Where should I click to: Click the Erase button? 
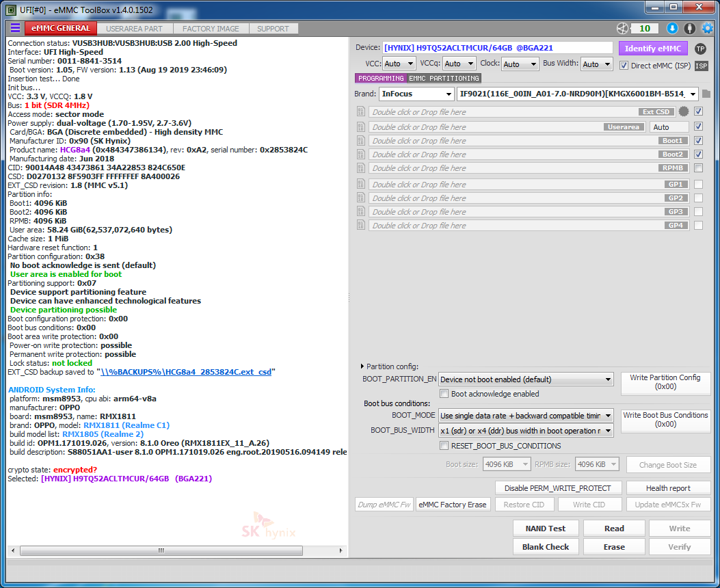(614, 547)
